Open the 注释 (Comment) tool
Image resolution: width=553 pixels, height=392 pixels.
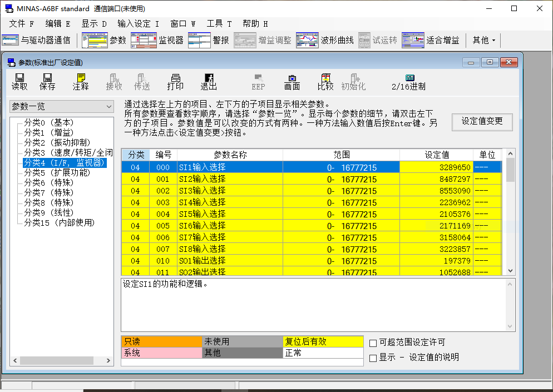pyautogui.click(x=81, y=81)
